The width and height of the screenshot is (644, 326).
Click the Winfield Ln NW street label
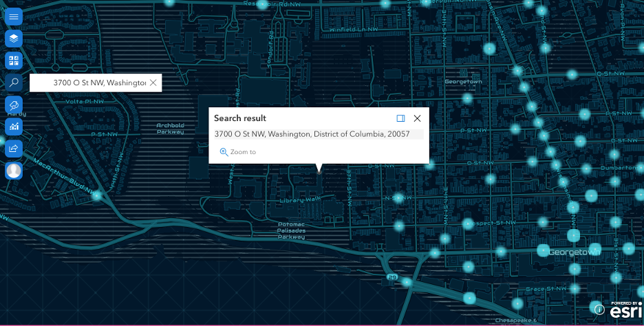(x=354, y=30)
